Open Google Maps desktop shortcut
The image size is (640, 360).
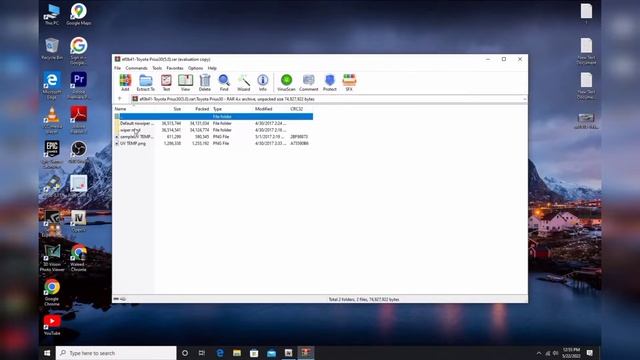tap(78, 15)
